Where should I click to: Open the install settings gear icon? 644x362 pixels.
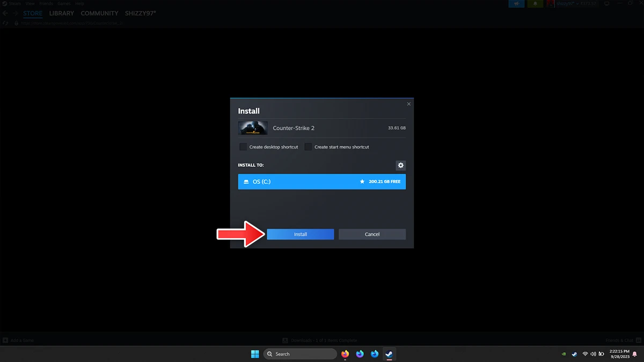coord(400,165)
